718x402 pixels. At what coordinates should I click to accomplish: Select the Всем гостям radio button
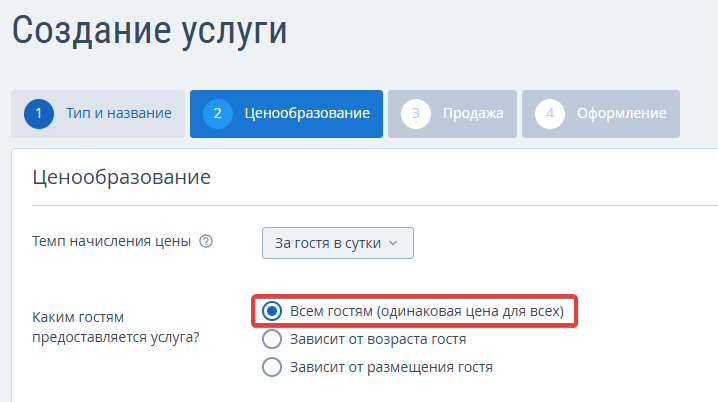point(272,311)
